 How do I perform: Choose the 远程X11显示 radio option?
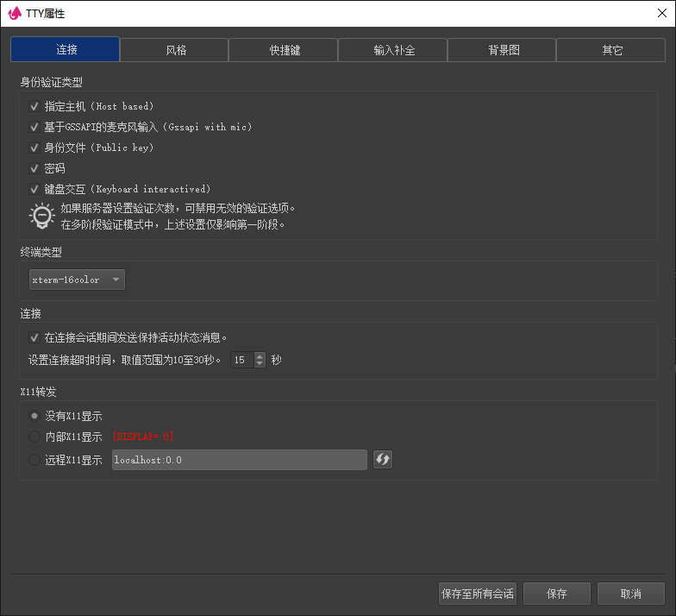[x=34, y=460]
